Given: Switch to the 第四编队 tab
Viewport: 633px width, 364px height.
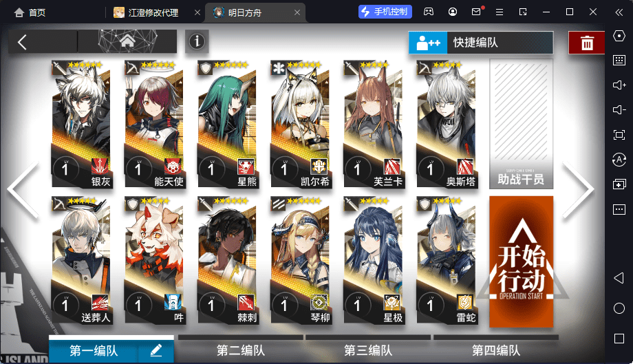Looking at the screenshot, I should click(x=496, y=350).
